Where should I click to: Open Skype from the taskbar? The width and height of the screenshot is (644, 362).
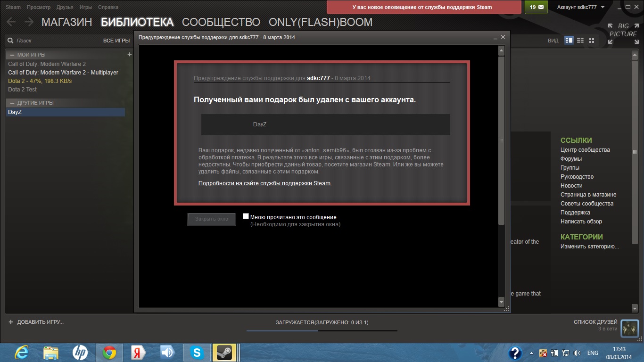click(197, 353)
